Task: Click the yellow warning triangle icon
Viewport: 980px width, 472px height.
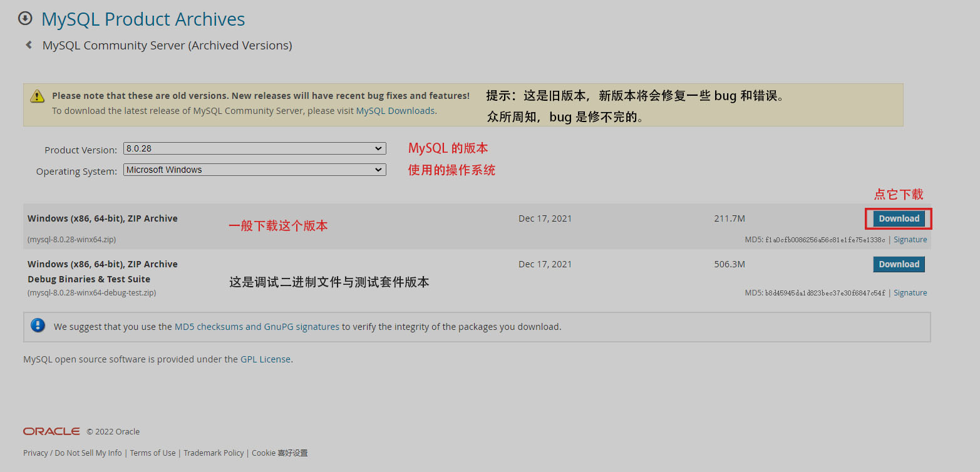Action: (38, 96)
